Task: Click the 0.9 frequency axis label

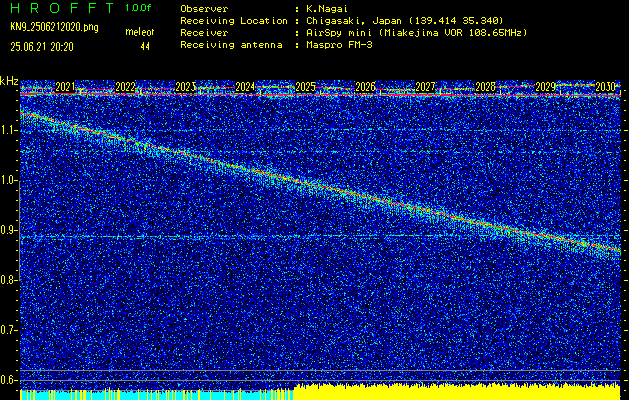Action: pos(9,230)
